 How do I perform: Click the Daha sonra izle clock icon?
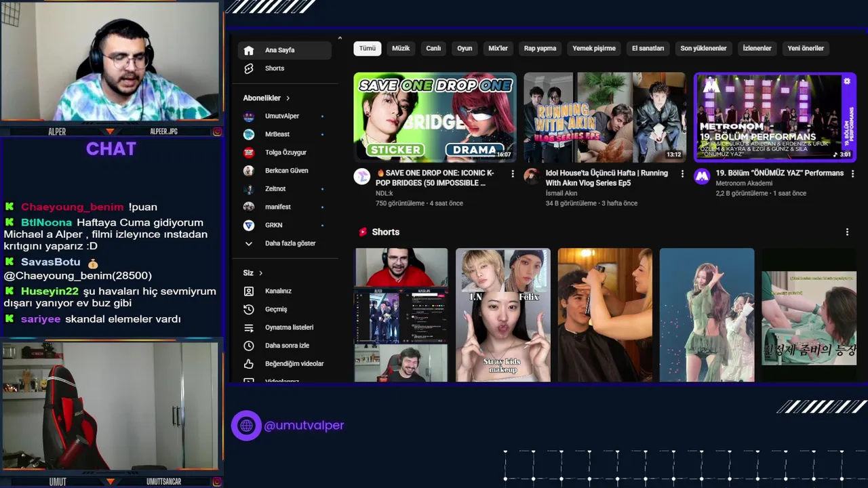(249, 346)
